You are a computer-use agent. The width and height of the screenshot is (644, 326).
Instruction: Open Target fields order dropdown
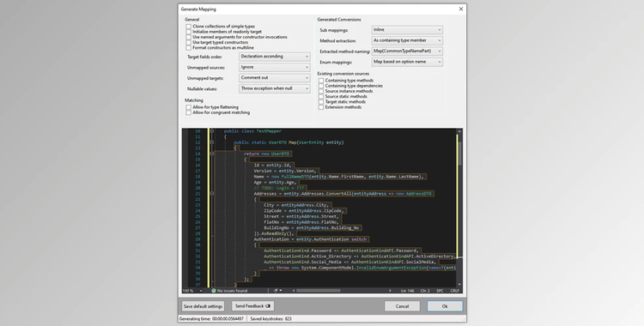(275, 57)
